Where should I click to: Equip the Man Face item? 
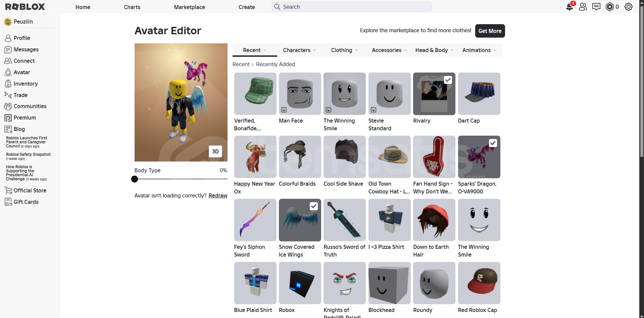(300, 94)
